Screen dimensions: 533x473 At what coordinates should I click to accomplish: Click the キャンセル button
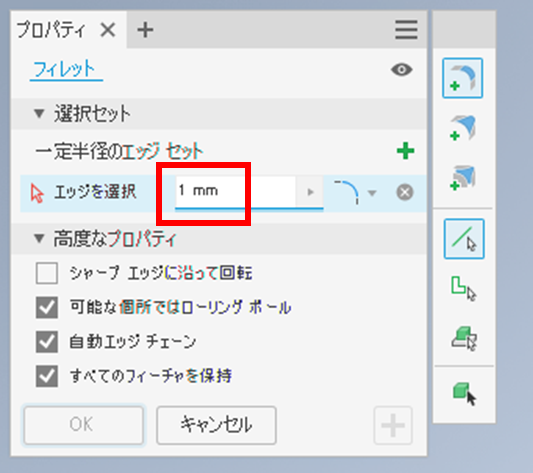tap(216, 425)
